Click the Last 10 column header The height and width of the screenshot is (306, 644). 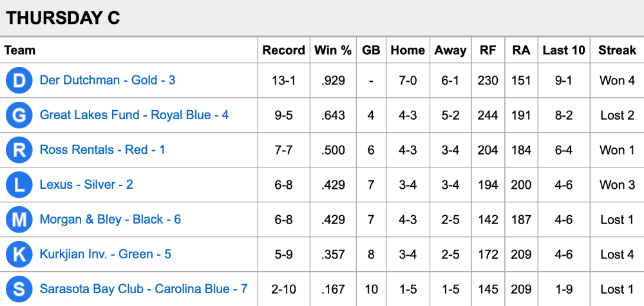[x=564, y=50]
